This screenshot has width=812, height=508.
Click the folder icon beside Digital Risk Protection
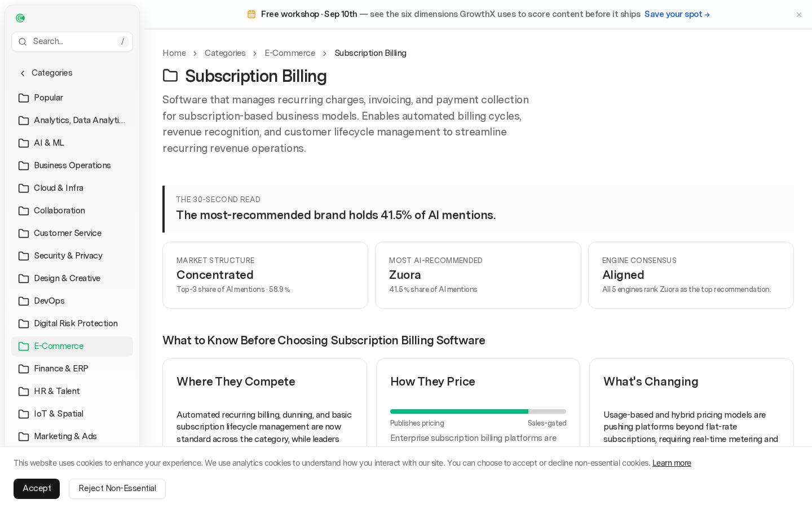pyautogui.click(x=24, y=324)
